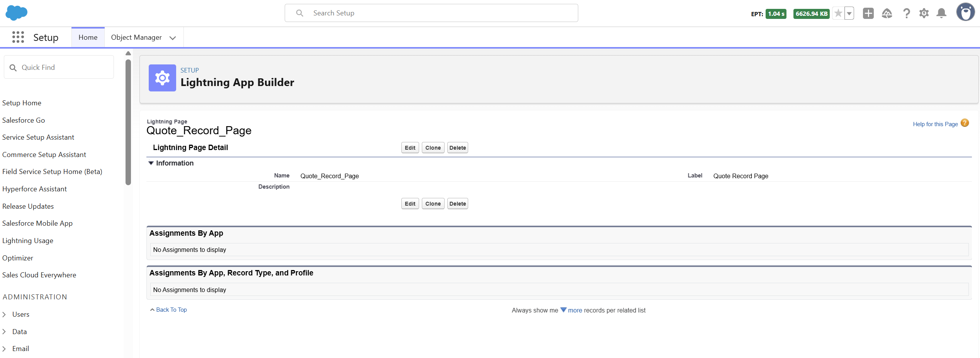The width and height of the screenshot is (980, 358).
Task: Click the bottom Clone button
Action: pyautogui.click(x=433, y=204)
